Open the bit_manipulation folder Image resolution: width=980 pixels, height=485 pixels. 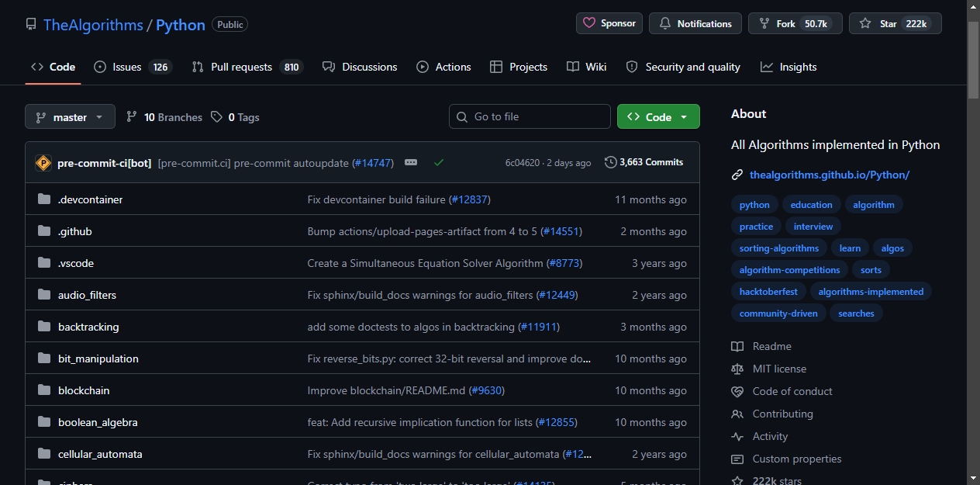pos(98,359)
